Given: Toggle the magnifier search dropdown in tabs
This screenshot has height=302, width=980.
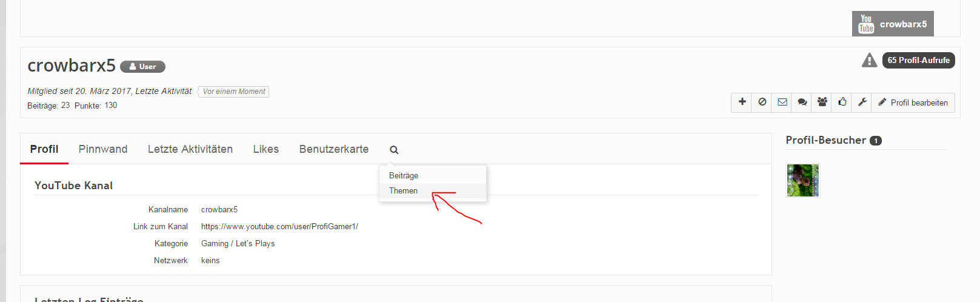Looking at the screenshot, I should [394, 150].
